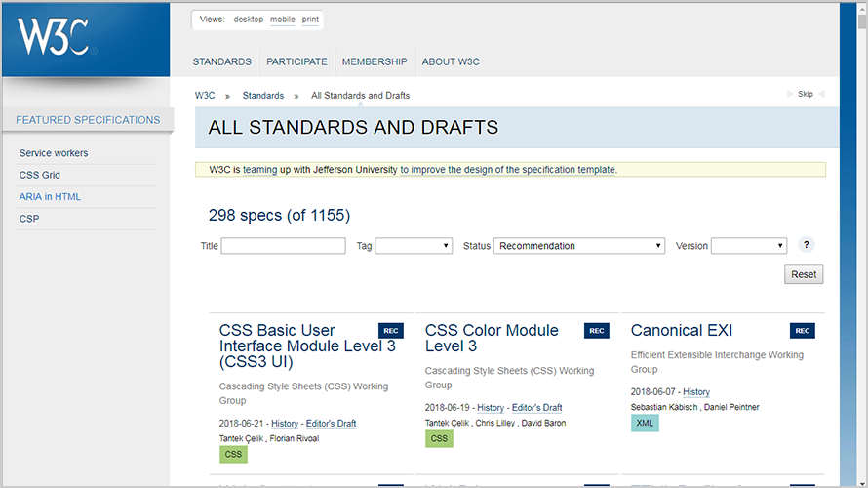Open the ABOUT W3C menu
Screen dimensions: 868x488
click(x=451, y=61)
